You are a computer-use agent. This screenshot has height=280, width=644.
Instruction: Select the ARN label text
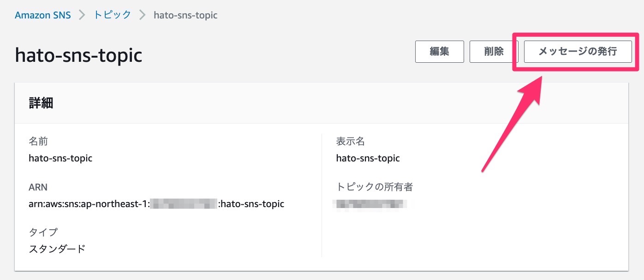coord(38,187)
